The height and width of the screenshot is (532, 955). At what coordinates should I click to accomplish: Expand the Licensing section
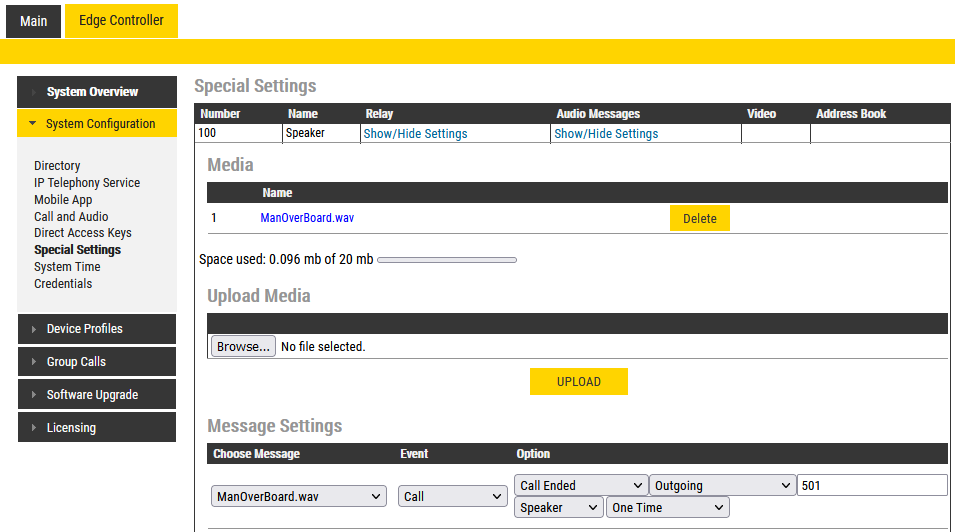tap(96, 428)
